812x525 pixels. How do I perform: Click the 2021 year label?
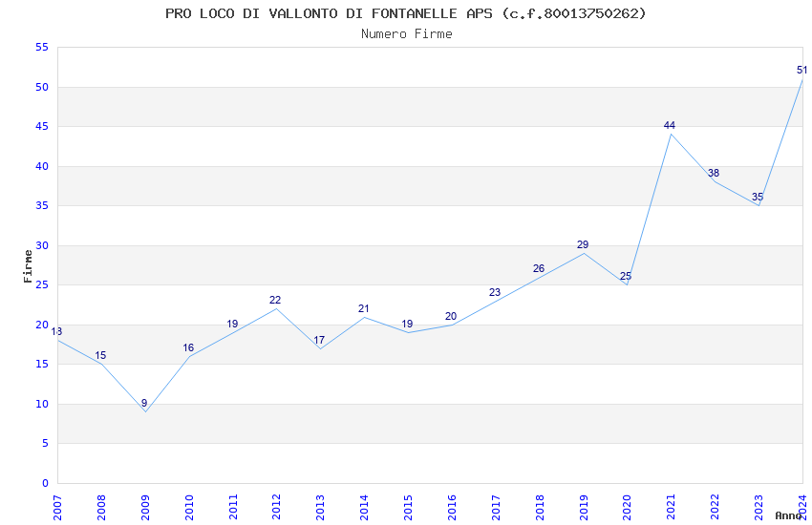[x=671, y=508]
